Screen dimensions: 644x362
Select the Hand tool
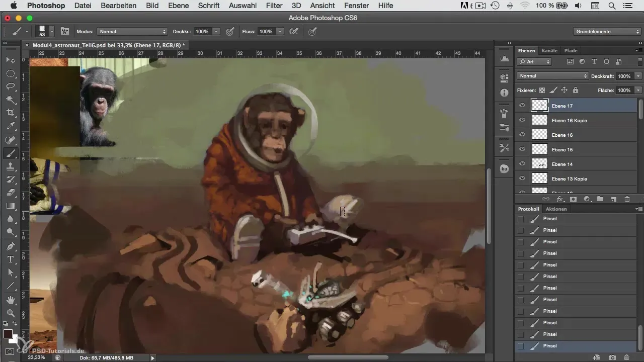[x=10, y=300]
